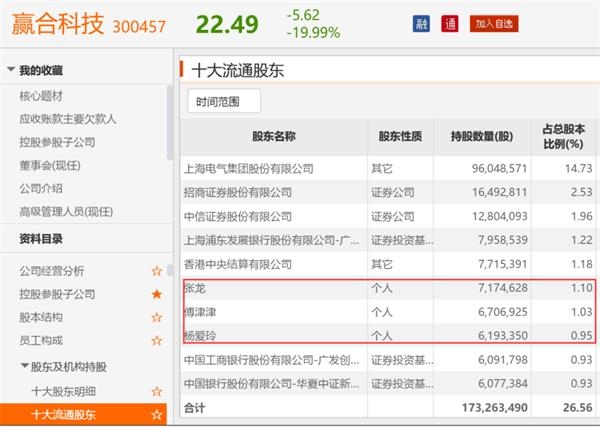Click shareholder 中国银行股份有限公司-华夏中证新…

[272, 383]
